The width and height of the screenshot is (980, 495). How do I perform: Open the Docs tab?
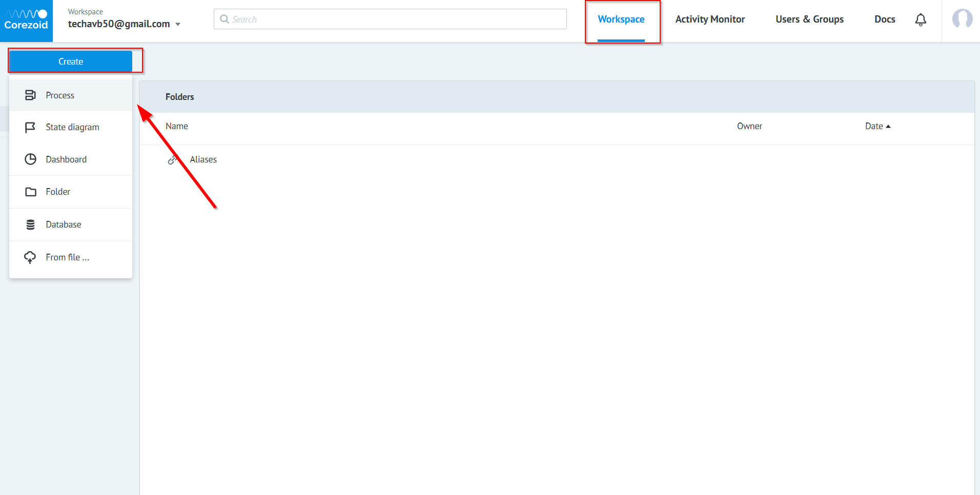(x=885, y=19)
